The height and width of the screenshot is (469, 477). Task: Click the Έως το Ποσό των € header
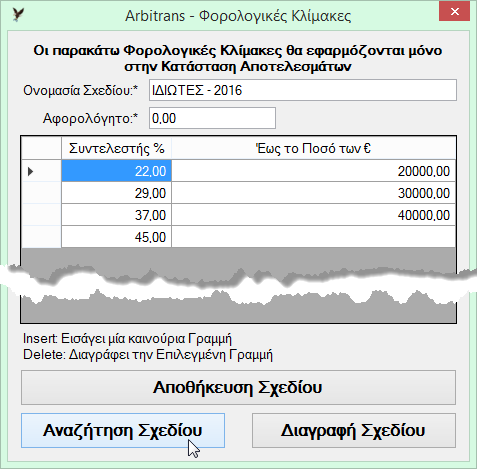tap(313, 148)
